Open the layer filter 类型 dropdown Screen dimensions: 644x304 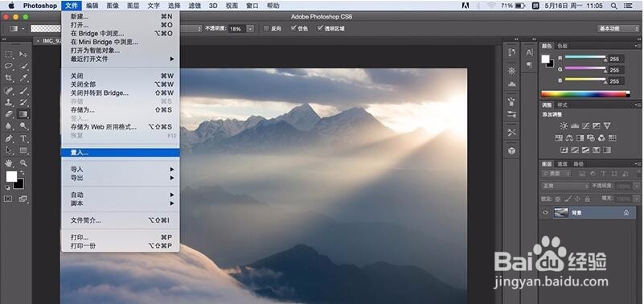[556, 175]
